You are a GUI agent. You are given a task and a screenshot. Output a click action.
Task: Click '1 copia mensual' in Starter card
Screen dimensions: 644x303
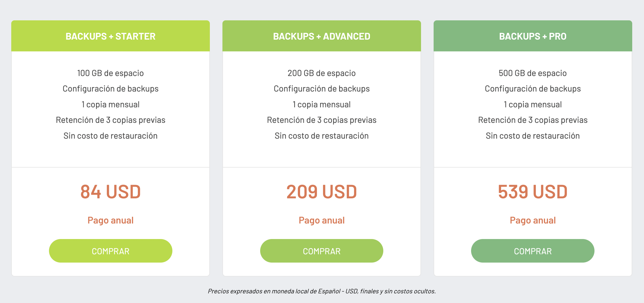point(111,104)
